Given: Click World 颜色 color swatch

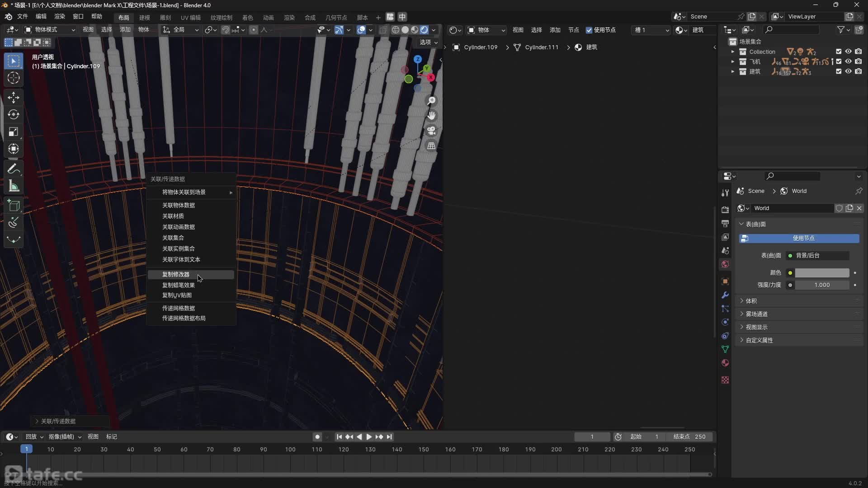Looking at the screenshot, I should click(822, 273).
